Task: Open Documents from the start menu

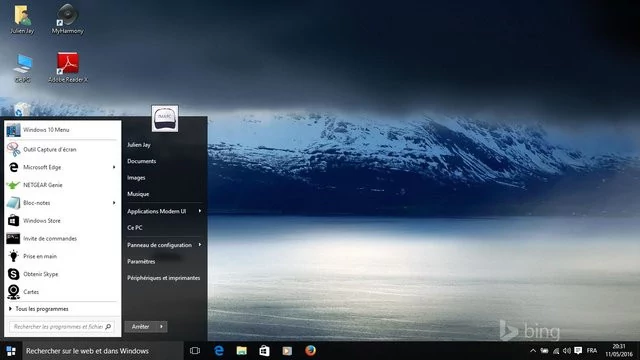Action: (x=142, y=161)
